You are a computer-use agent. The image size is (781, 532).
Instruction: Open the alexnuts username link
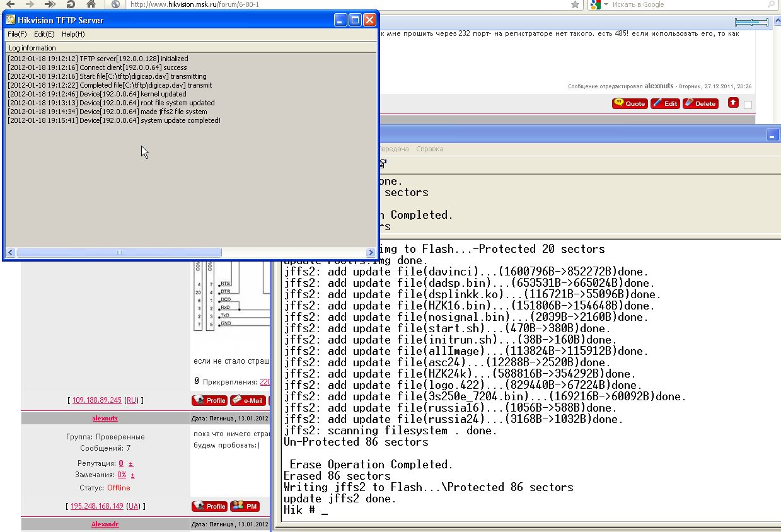click(x=105, y=418)
